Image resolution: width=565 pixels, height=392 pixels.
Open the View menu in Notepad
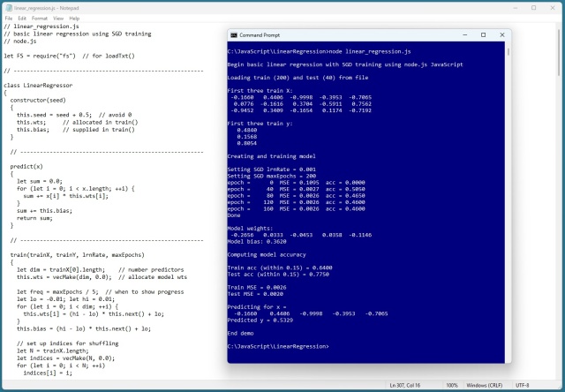click(x=58, y=19)
